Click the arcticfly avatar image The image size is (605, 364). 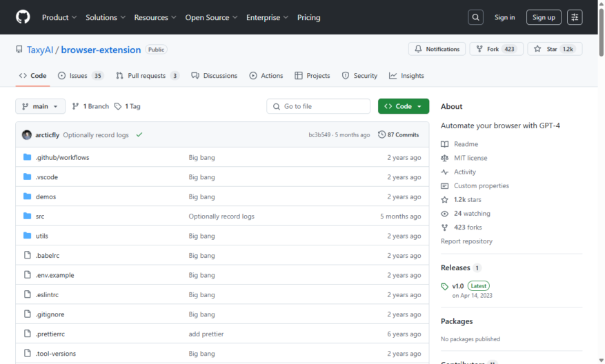click(27, 135)
